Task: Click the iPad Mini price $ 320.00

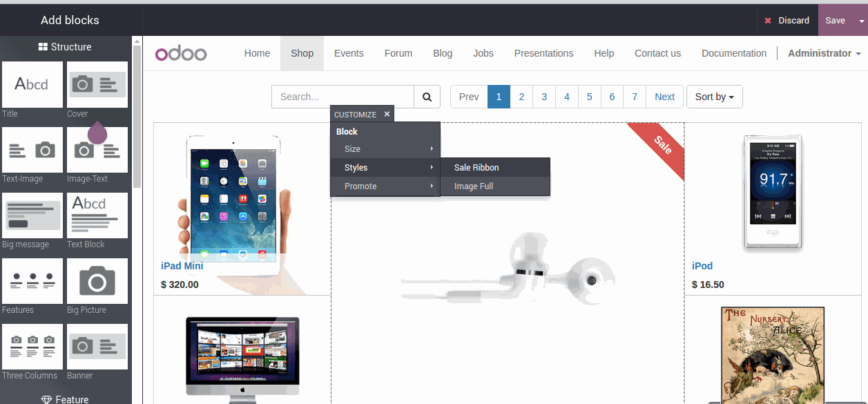Action: click(x=180, y=285)
